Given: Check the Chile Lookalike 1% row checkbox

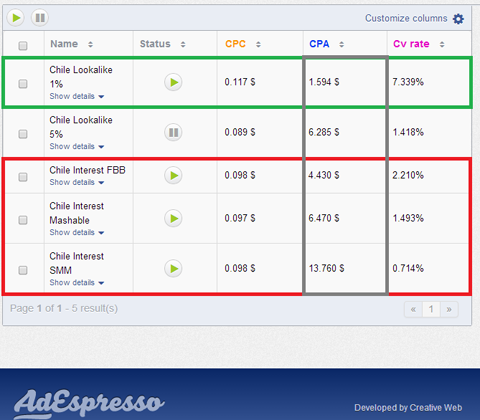Looking at the screenshot, I should [23, 83].
